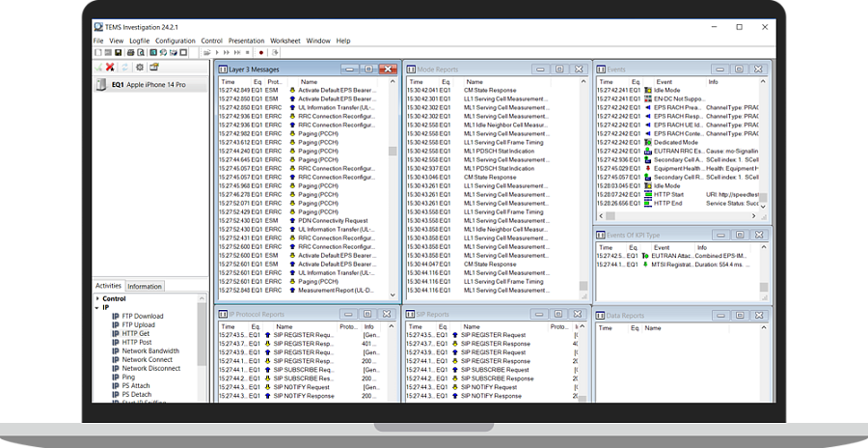868x448 pixels.
Task: Click the Save floppy disk toolbar icon
Action: [x=117, y=52]
